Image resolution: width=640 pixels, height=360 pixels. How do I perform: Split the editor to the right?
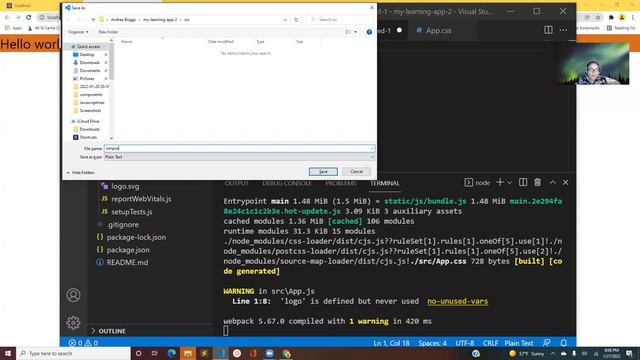(x=548, y=30)
